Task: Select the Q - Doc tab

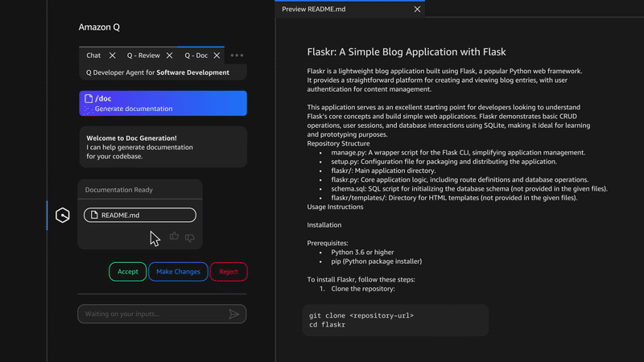Action: (196, 56)
